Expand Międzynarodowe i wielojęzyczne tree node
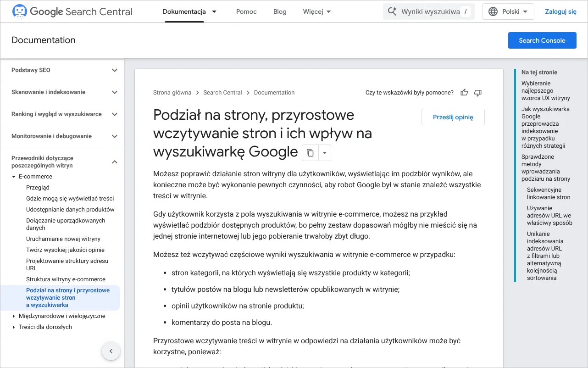Screen dimensions: 588x368 click(14, 316)
